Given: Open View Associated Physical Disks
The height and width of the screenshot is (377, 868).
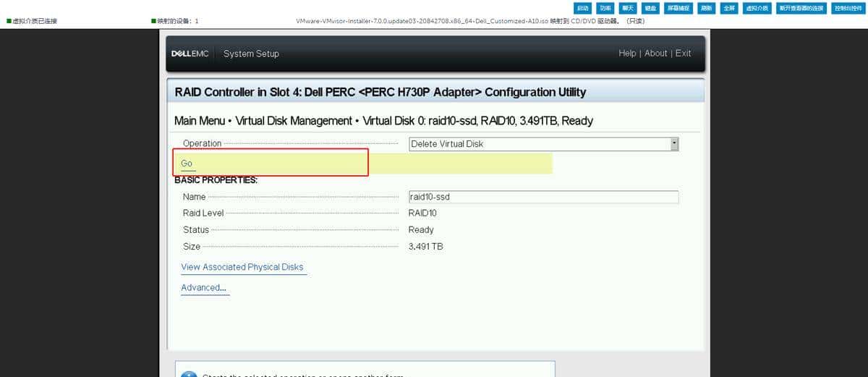Looking at the screenshot, I should coord(242,267).
